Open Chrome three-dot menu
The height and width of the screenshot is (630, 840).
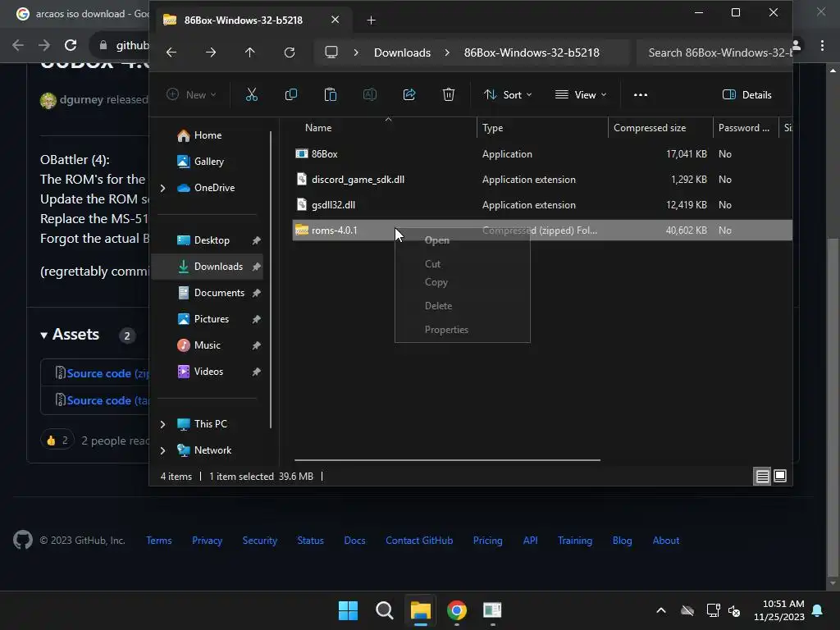pyautogui.click(x=822, y=46)
